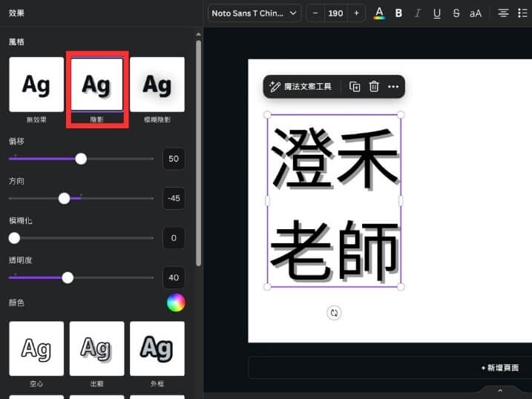
Task: Duplicate the selected text box
Action: [x=355, y=87]
